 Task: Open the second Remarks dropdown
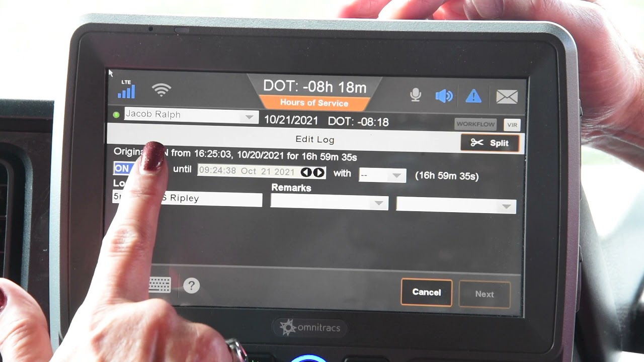[456, 205]
